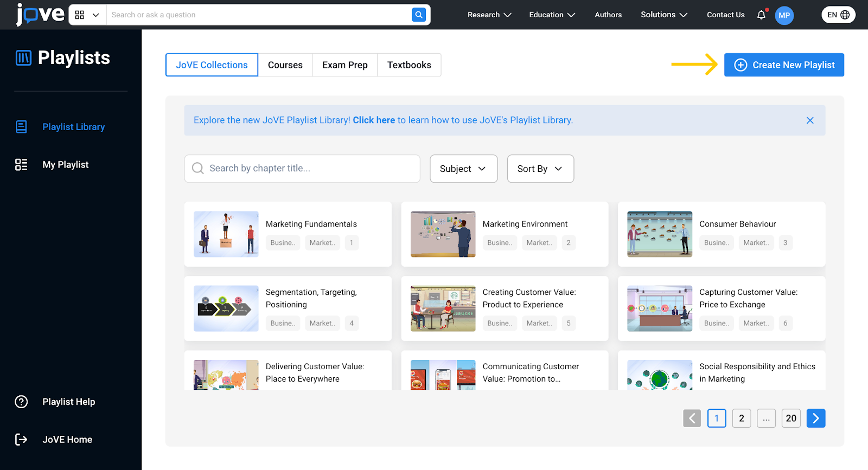Change language with EN globe button
The width and height of the screenshot is (868, 470).
tap(838, 15)
